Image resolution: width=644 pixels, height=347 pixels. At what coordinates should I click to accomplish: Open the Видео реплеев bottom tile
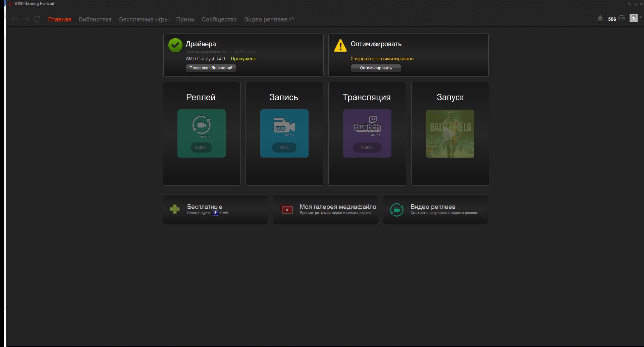[435, 209]
